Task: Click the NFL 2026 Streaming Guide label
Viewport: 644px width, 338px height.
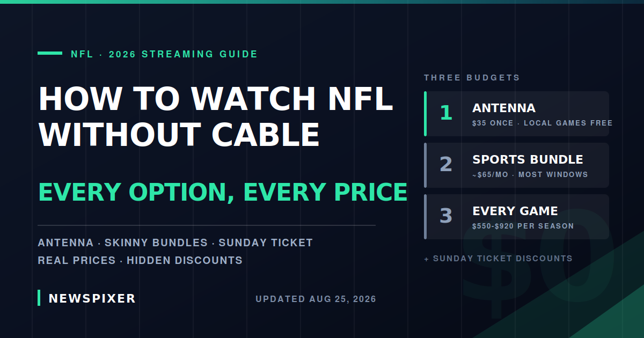Action: coord(164,54)
